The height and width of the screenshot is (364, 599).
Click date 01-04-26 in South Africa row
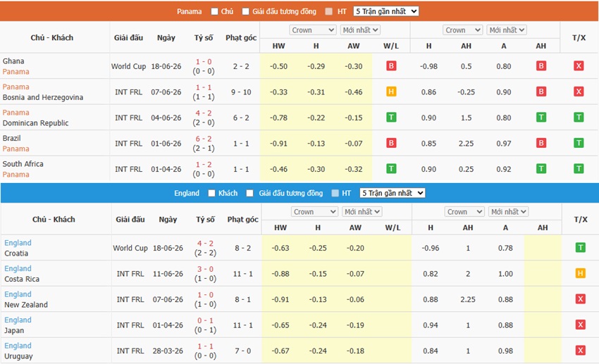coord(166,169)
